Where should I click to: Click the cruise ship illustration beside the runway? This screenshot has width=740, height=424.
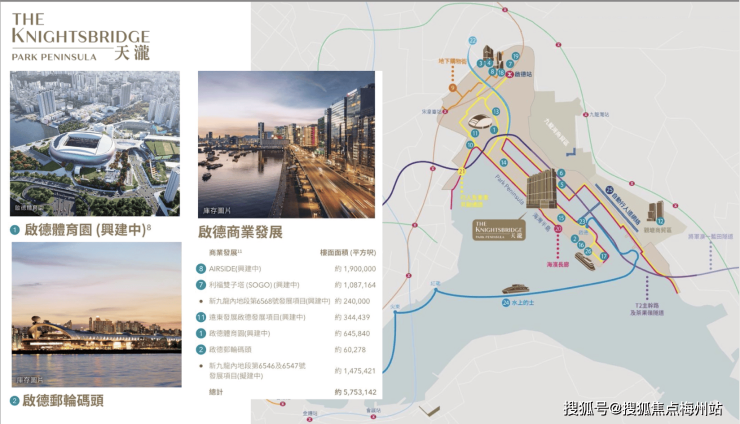coord(584,262)
